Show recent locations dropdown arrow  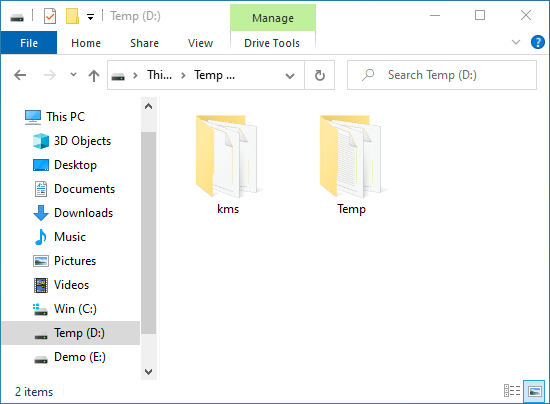click(73, 75)
